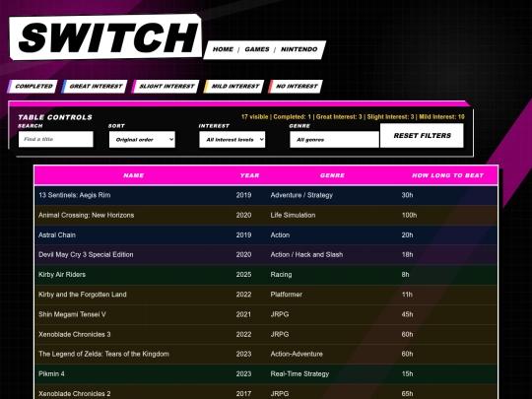Select the 'Xenoblade Chronicles 3' title
Image resolution: width=532 pixels, height=399 pixels.
75,334
